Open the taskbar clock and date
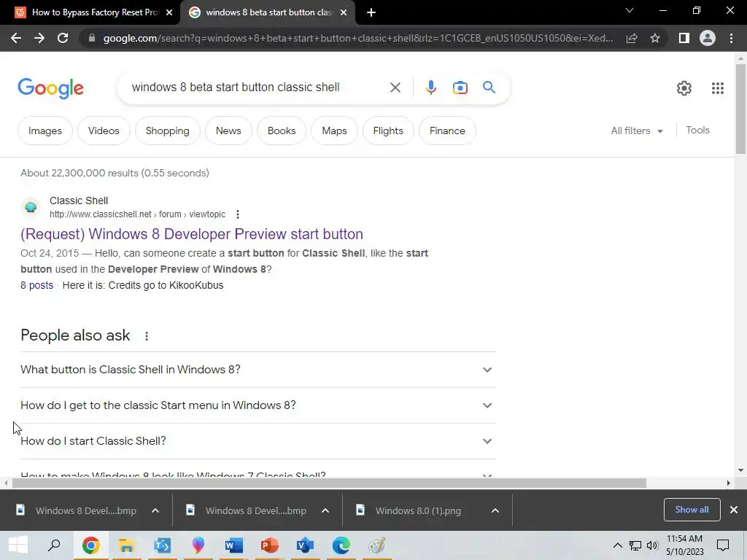 (x=684, y=545)
